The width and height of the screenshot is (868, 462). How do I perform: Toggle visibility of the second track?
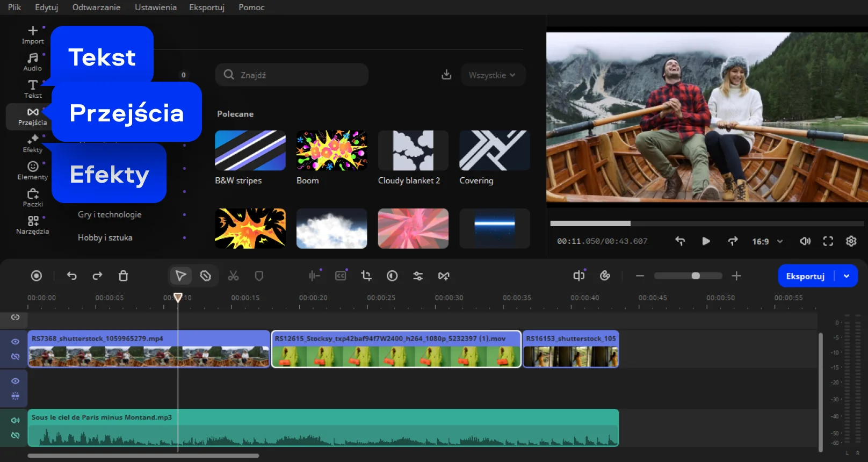[x=16, y=381]
